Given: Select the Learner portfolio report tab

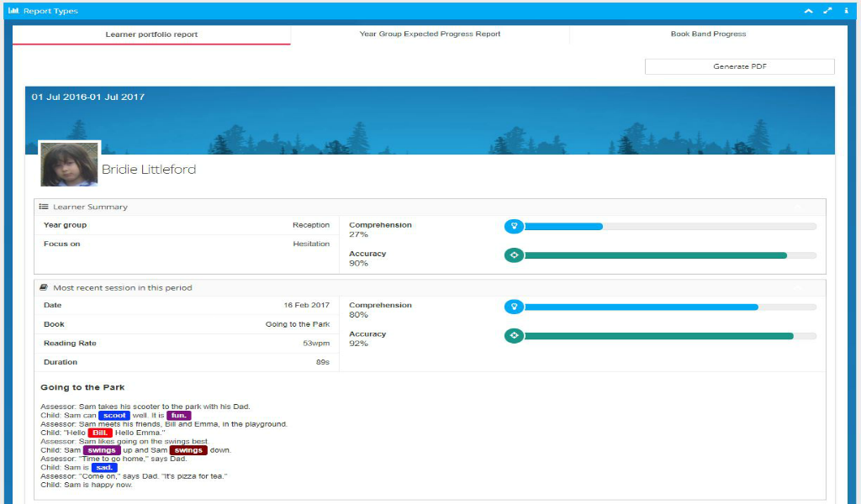Looking at the screenshot, I should pos(151,34).
